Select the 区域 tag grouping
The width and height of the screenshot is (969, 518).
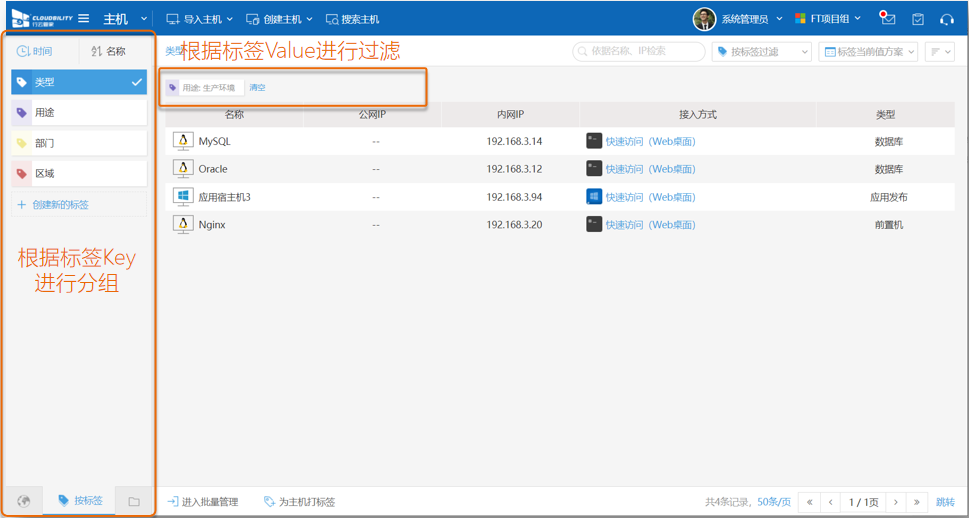click(x=79, y=173)
